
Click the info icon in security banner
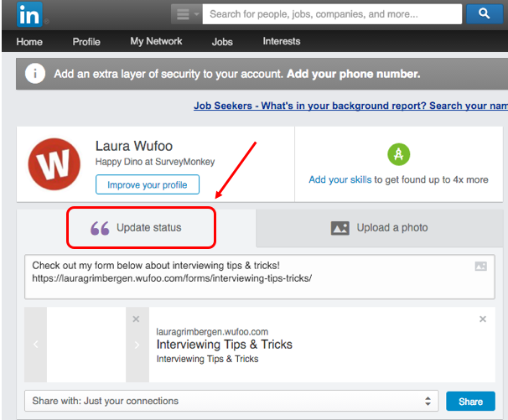35,74
